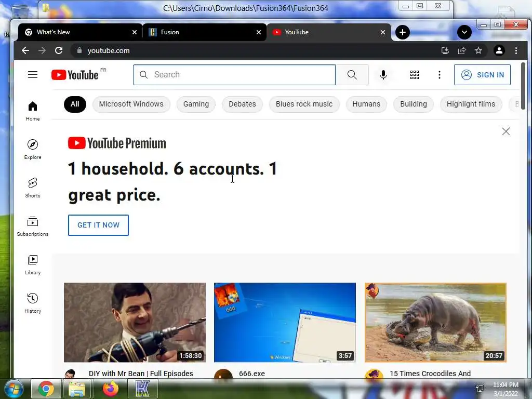Open Explore in the sidebar

point(33,150)
